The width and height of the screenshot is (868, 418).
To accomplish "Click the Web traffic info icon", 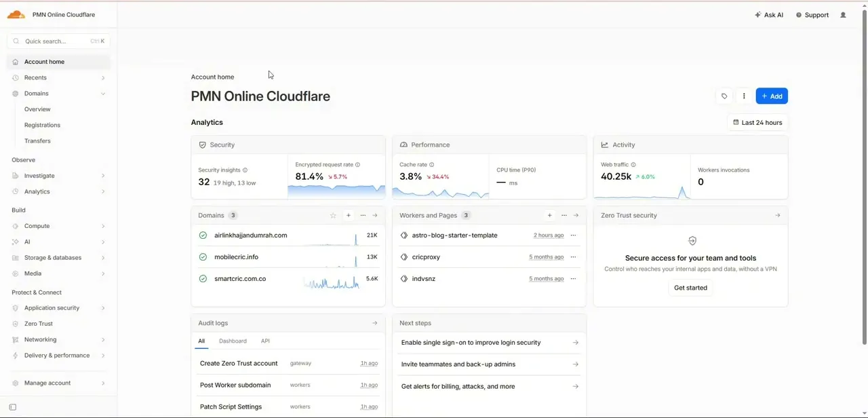I will (633, 165).
